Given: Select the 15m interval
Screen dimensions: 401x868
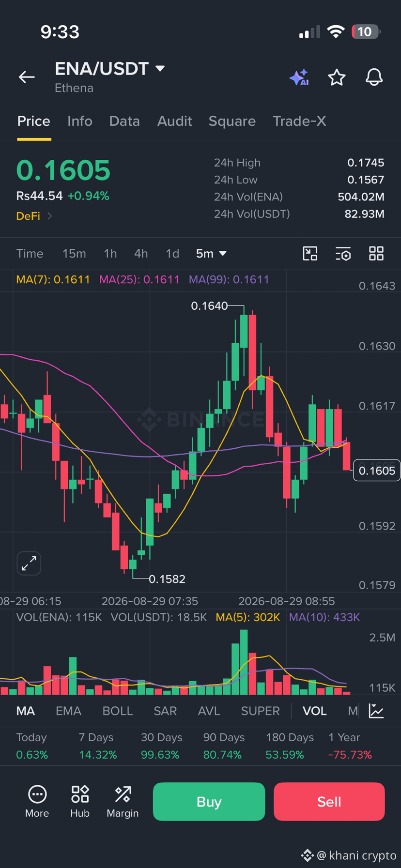Looking at the screenshot, I should click(74, 254).
